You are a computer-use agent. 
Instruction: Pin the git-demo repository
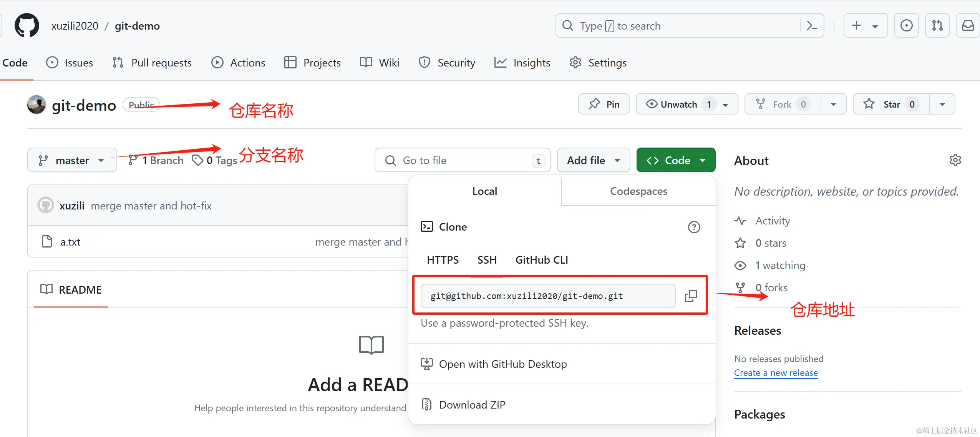tap(604, 104)
